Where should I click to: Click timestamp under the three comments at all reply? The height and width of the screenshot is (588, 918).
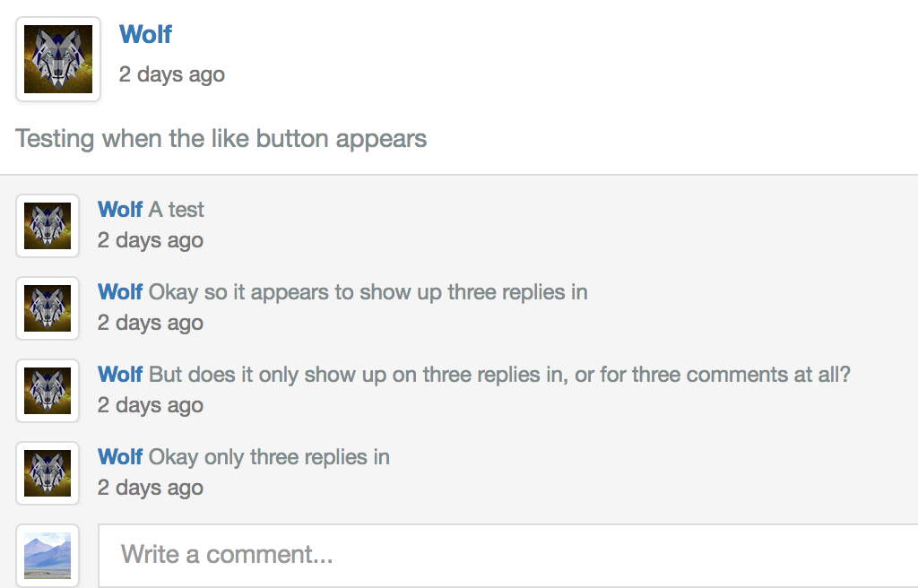click(x=151, y=405)
